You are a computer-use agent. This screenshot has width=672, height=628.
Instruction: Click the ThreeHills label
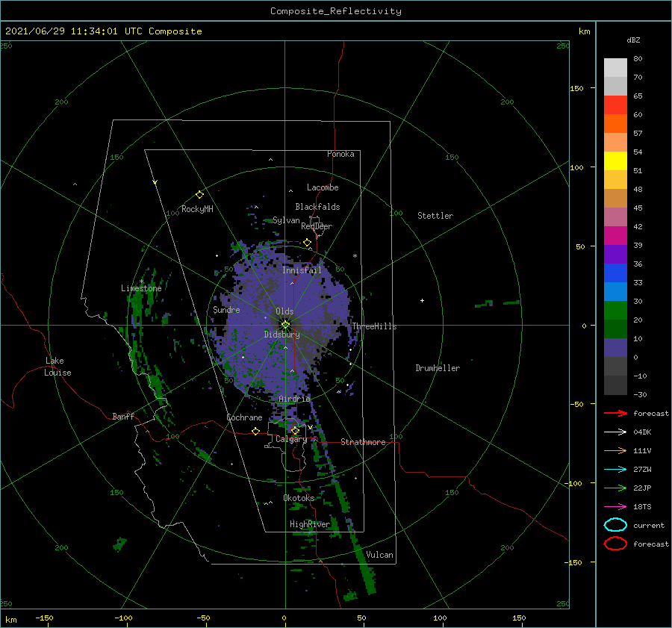click(x=375, y=326)
